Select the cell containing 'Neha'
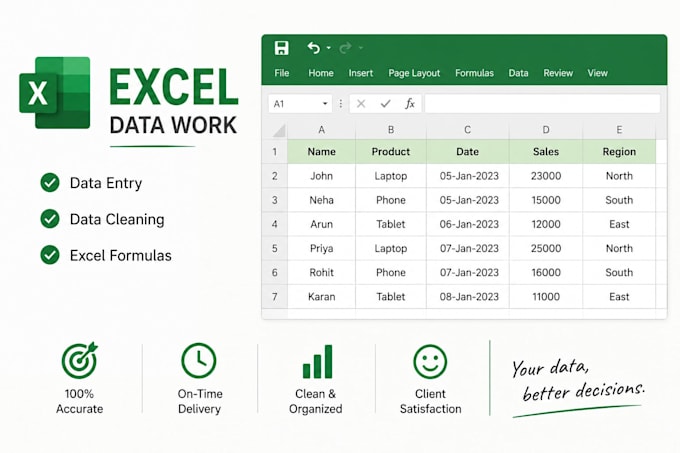This screenshot has height=453, width=680. (x=321, y=200)
